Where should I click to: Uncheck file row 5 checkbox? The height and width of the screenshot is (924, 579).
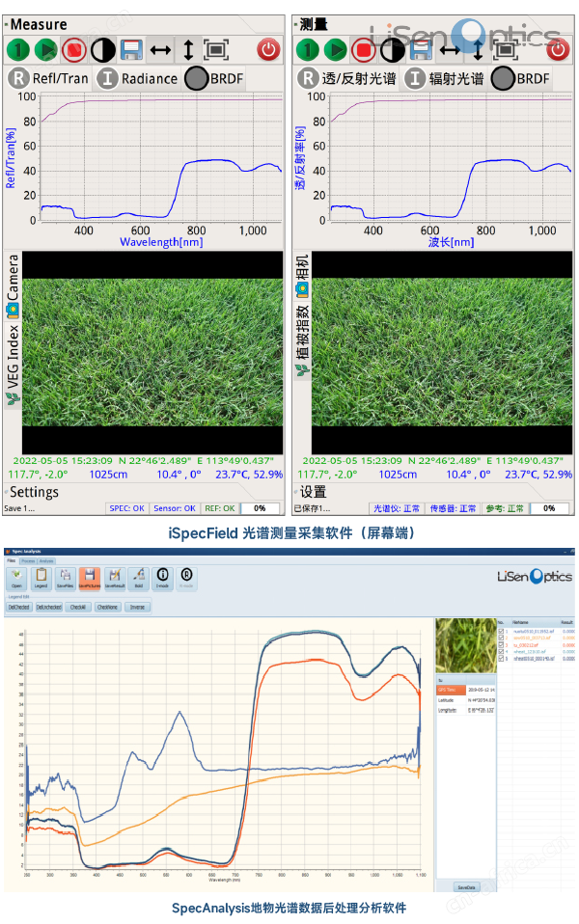pyautogui.click(x=501, y=659)
